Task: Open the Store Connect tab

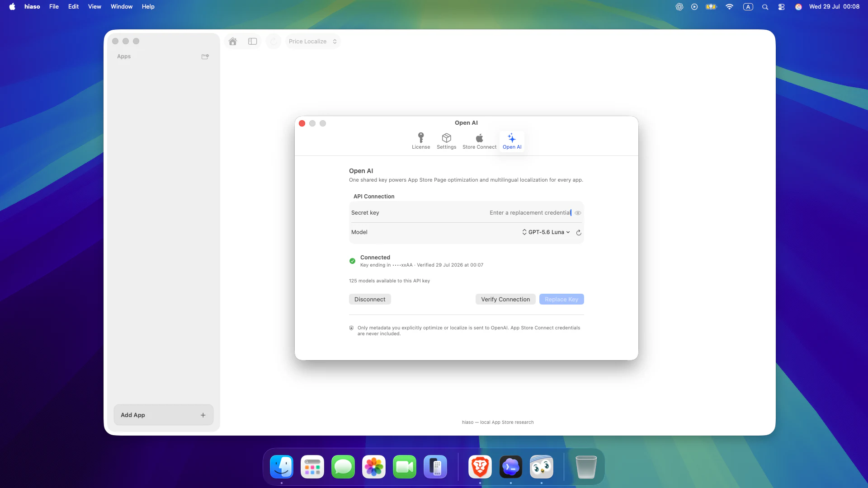Action: [x=479, y=141]
